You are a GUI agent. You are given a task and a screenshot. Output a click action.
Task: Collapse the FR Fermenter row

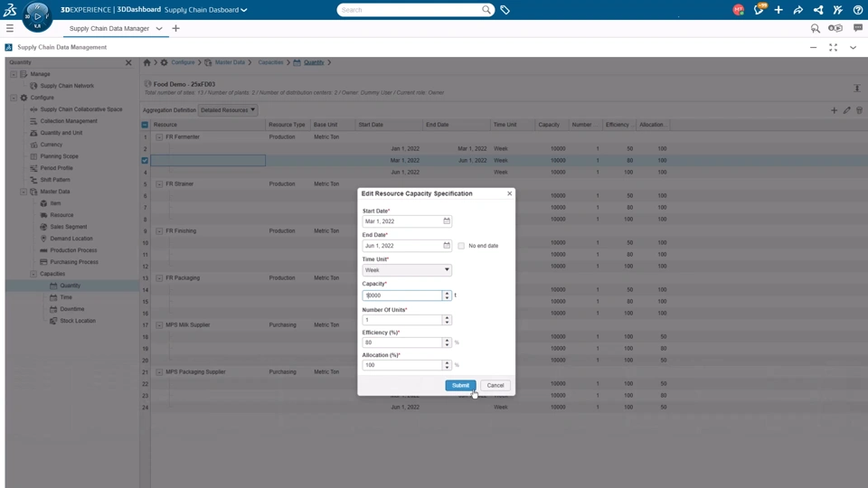pyautogui.click(x=159, y=137)
